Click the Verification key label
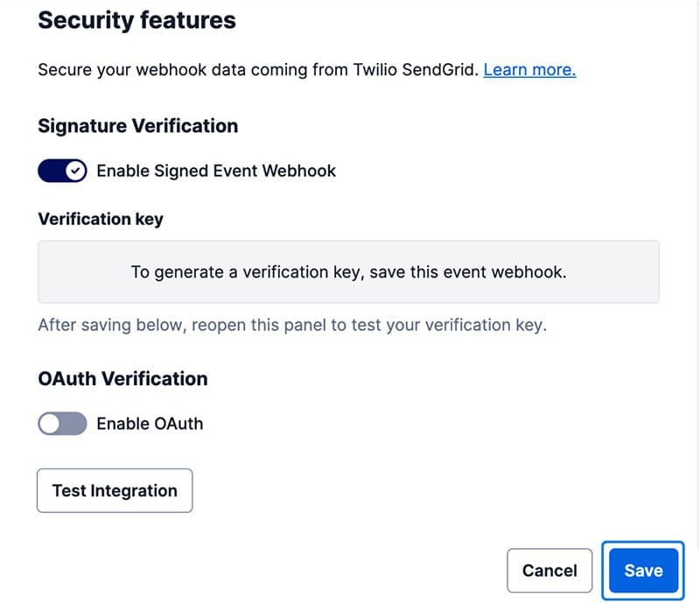This screenshot has height=612, width=700. point(100,219)
